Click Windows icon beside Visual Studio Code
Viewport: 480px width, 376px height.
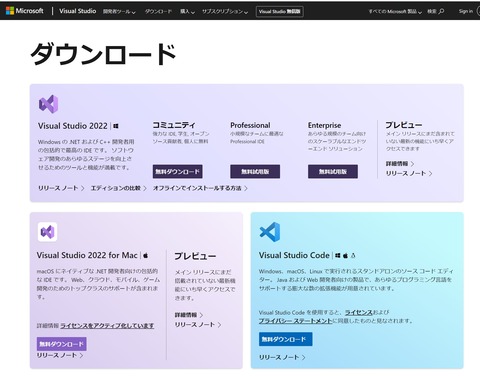coord(338,256)
